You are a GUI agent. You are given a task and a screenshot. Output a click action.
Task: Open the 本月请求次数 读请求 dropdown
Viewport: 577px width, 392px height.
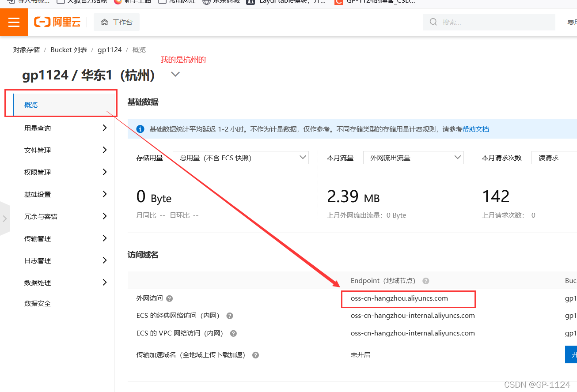pyautogui.click(x=554, y=158)
